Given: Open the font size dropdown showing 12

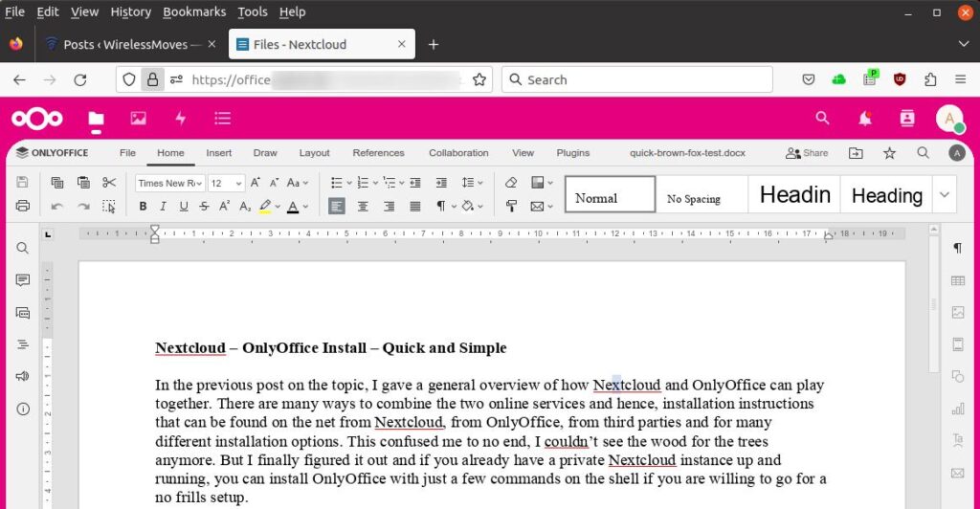Looking at the screenshot, I should click(226, 183).
